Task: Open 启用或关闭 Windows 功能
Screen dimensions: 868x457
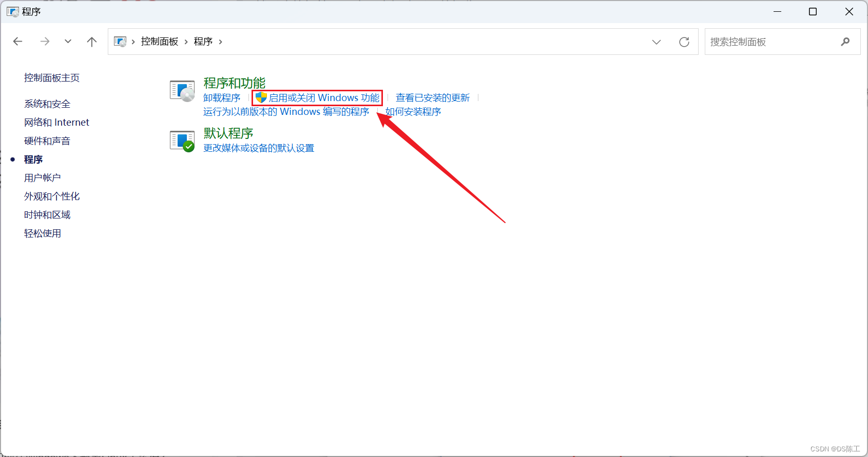Action: (324, 98)
